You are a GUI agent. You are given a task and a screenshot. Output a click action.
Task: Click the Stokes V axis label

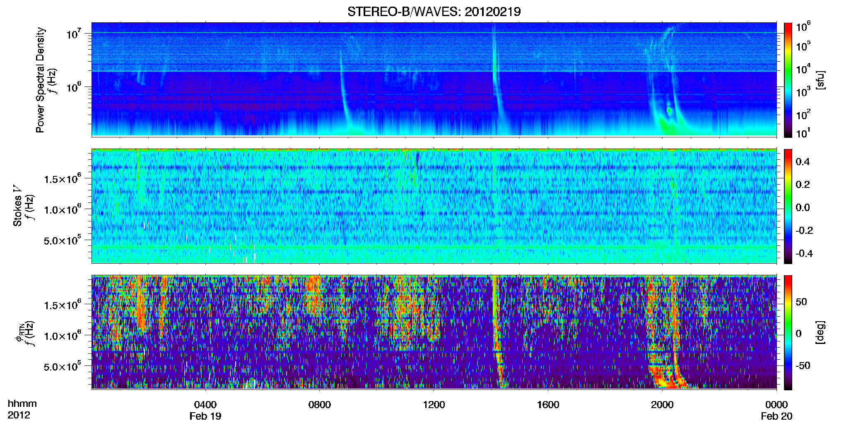point(17,206)
